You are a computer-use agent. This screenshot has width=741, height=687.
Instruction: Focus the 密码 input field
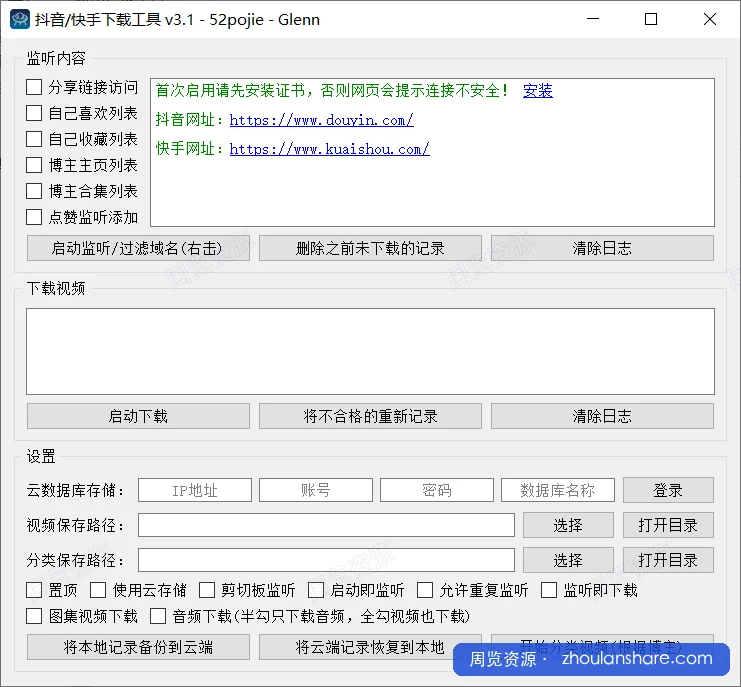tap(437, 490)
